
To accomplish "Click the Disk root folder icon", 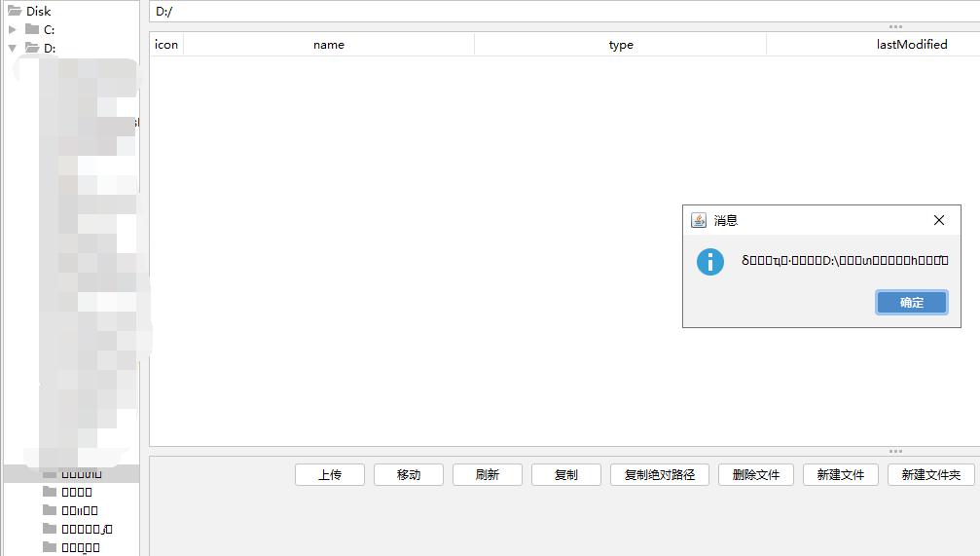I will (x=15, y=11).
